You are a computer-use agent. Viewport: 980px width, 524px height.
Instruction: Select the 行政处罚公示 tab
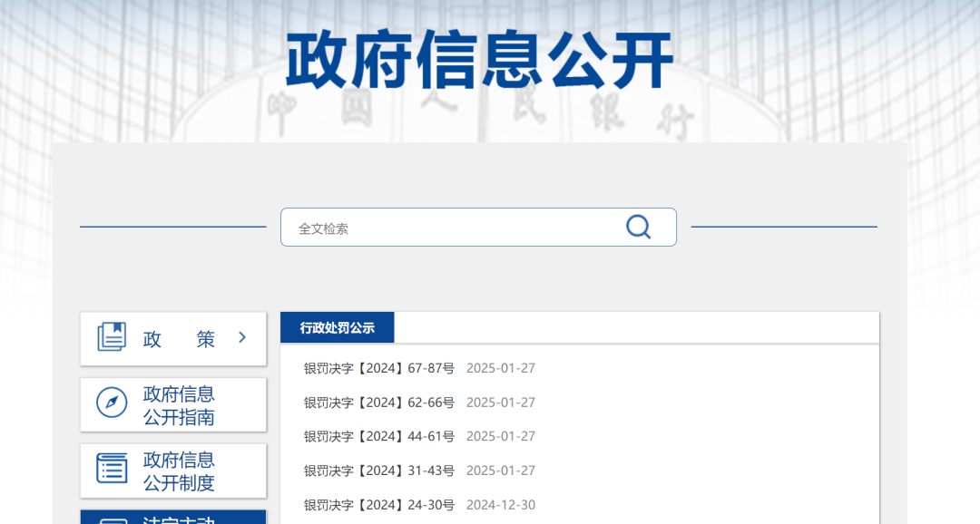338,328
